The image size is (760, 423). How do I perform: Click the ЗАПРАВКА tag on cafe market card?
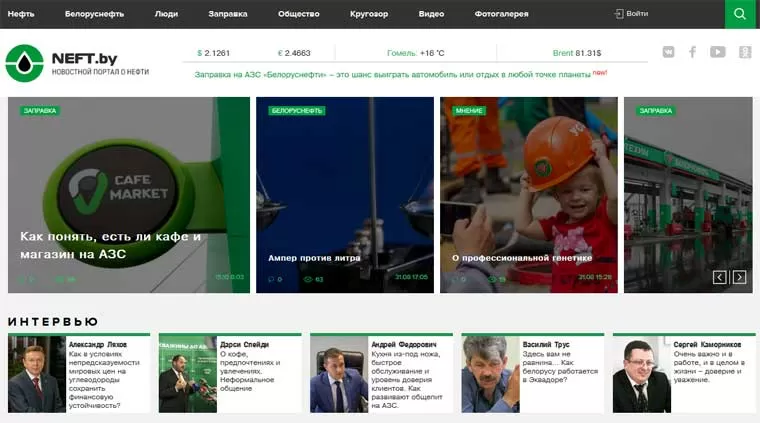[x=40, y=110]
